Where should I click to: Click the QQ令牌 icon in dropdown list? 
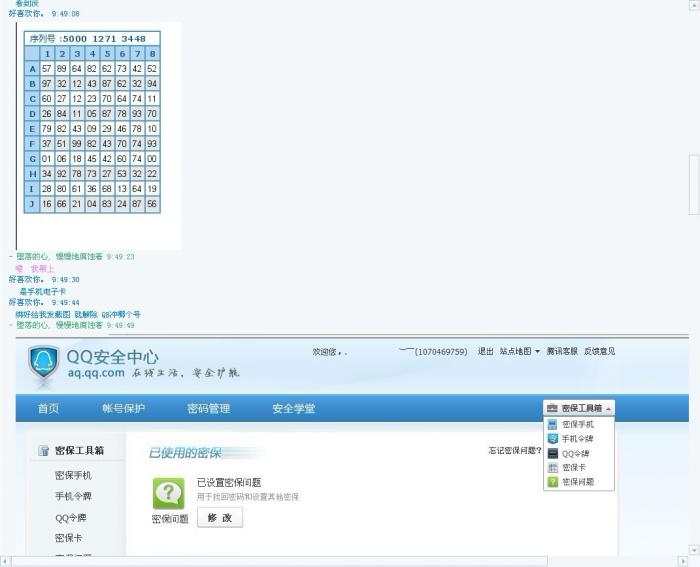point(553,453)
